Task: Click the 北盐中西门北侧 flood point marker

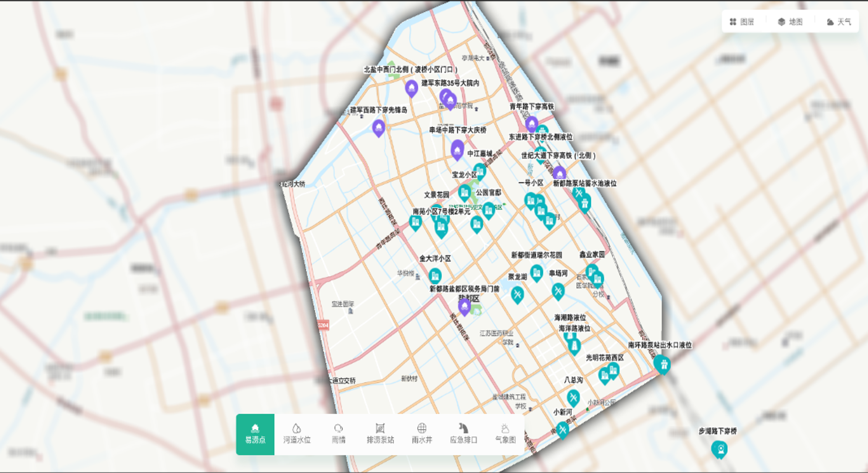Action: point(411,88)
